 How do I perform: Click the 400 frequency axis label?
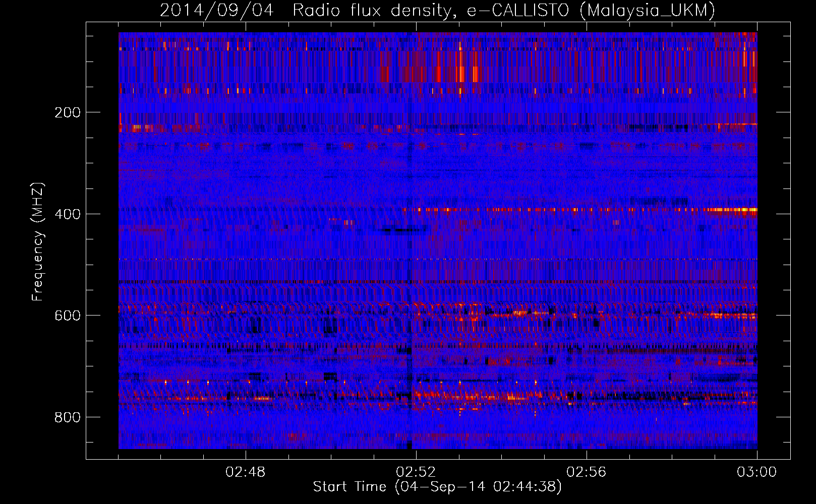(x=67, y=214)
